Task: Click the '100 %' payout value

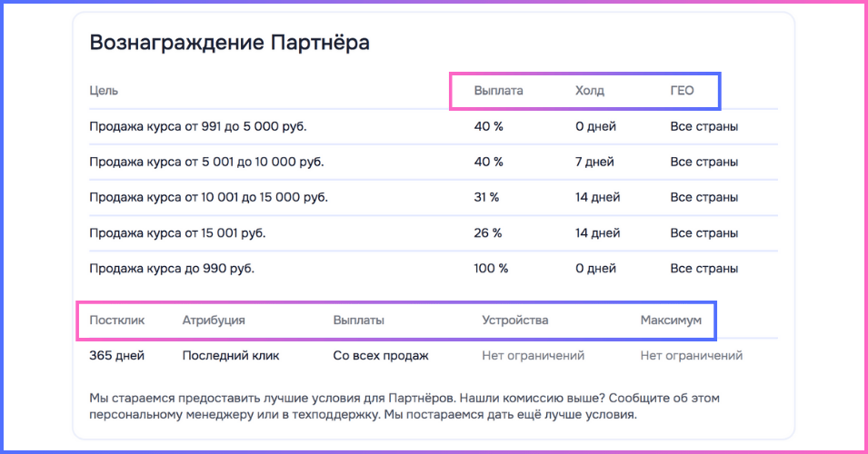Action: tap(491, 268)
